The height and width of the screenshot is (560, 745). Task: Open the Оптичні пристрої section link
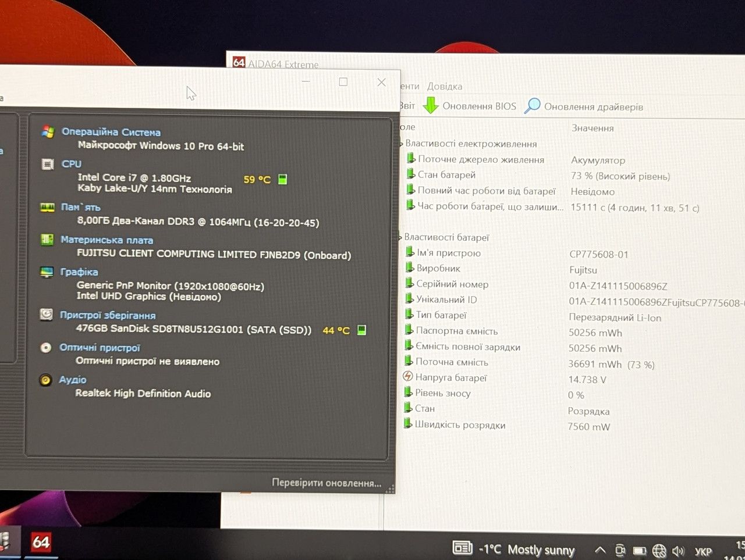(100, 348)
